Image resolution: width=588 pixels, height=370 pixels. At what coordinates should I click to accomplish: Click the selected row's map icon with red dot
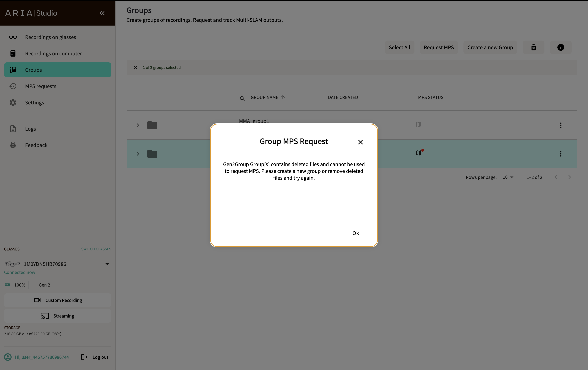[419, 153]
